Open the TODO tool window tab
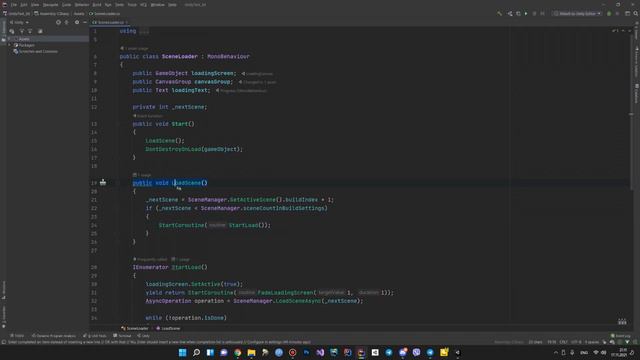Screen dimensions: 640x360 (17, 336)
